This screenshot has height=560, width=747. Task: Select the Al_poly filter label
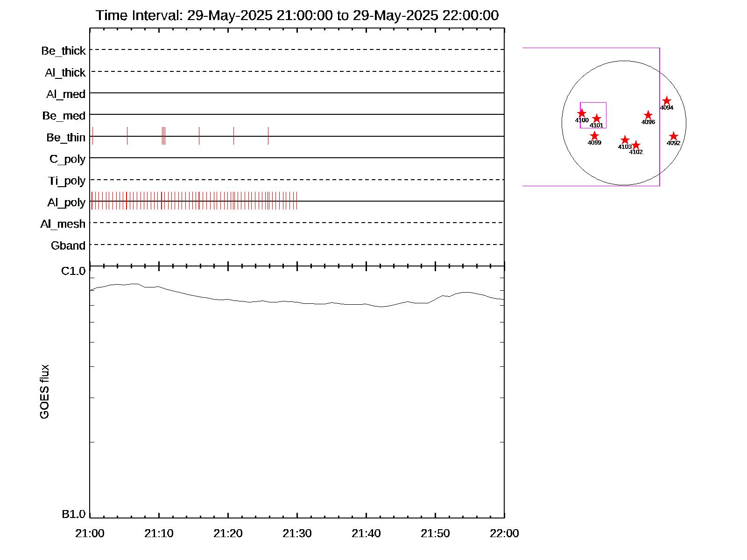[x=66, y=203]
